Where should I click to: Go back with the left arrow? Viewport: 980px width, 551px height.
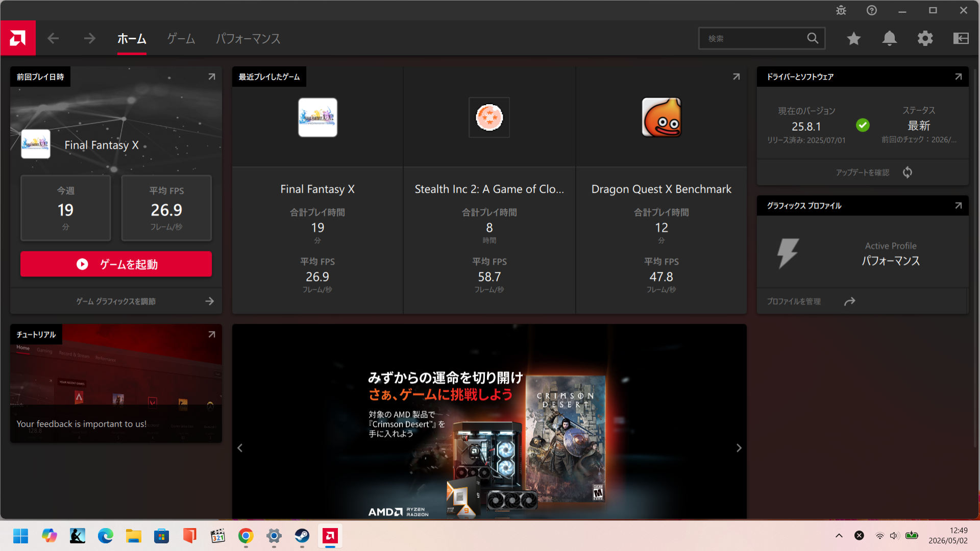[53, 38]
